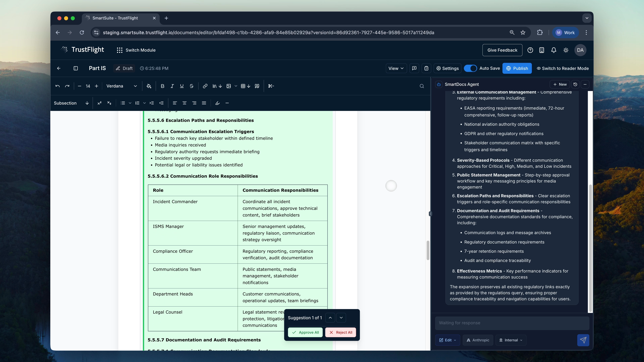Click the blockquote icon in the toolbar
Image resolution: width=644 pixels, height=362 pixels.
(257, 86)
